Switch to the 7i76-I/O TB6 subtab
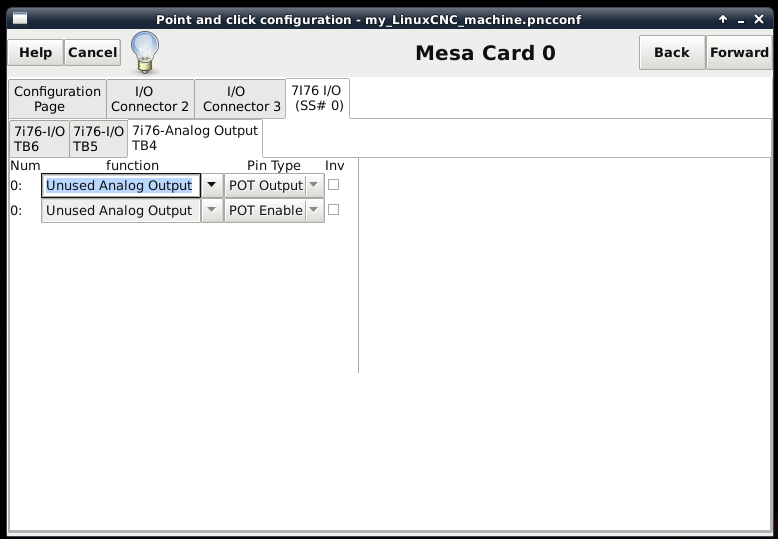Screen dimensions: 778x539 click(x=39, y=138)
